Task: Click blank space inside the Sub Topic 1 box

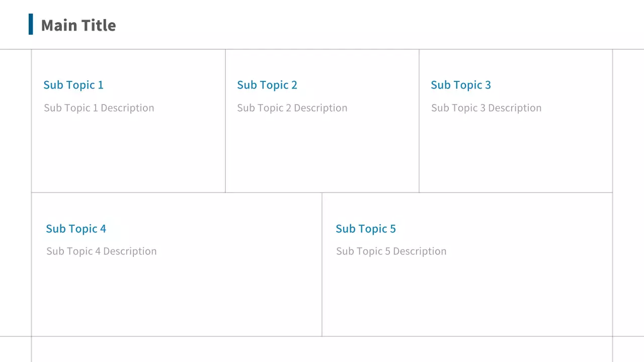Action: click(x=128, y=156)
